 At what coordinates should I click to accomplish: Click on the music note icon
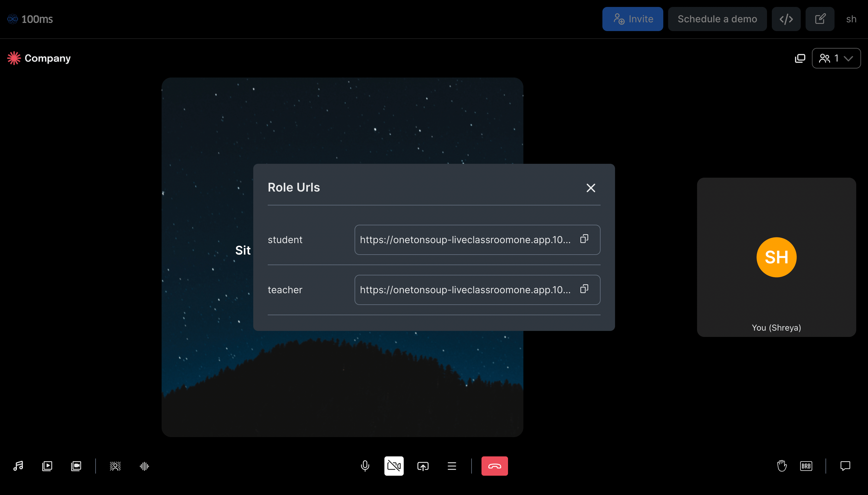18,466
